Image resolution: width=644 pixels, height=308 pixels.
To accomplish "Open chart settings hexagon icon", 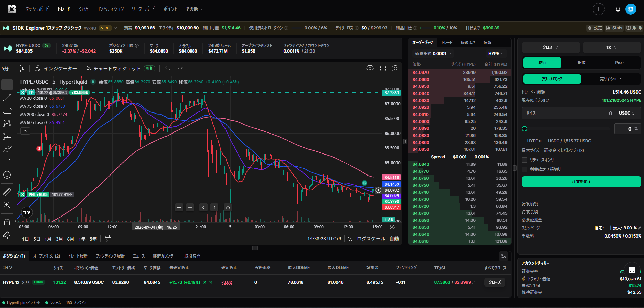I will 370,68.
